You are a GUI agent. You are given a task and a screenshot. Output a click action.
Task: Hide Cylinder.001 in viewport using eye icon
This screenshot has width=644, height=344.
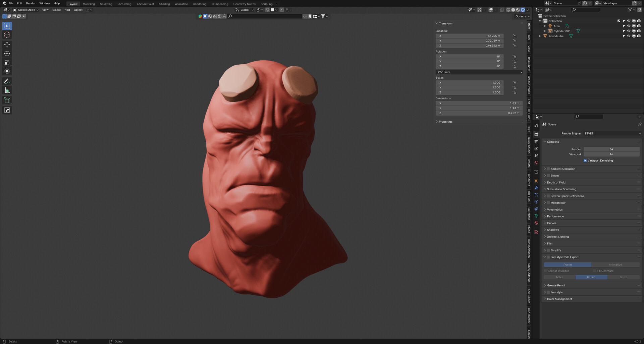(x=629, y=31)
